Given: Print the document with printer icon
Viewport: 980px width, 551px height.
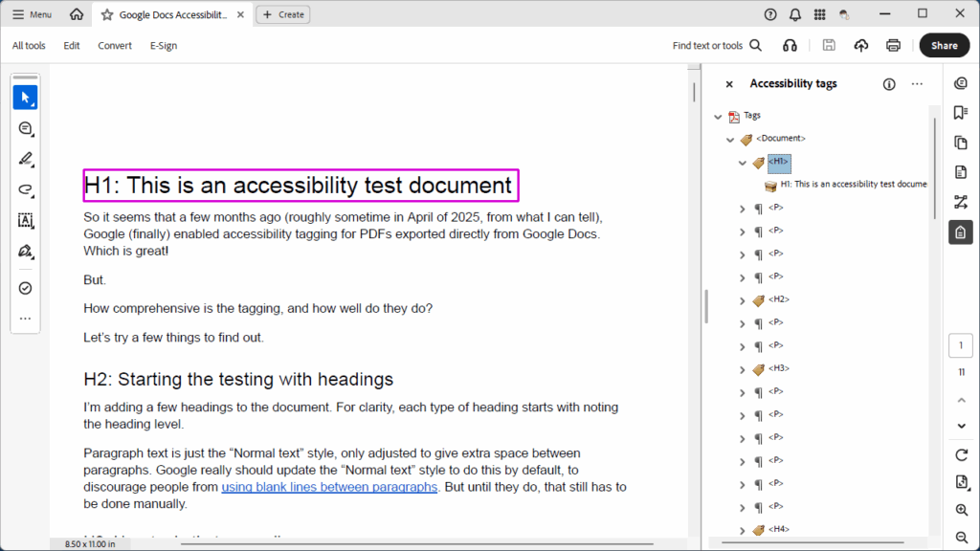Looking at the screenshot, I should coord(893,45).
